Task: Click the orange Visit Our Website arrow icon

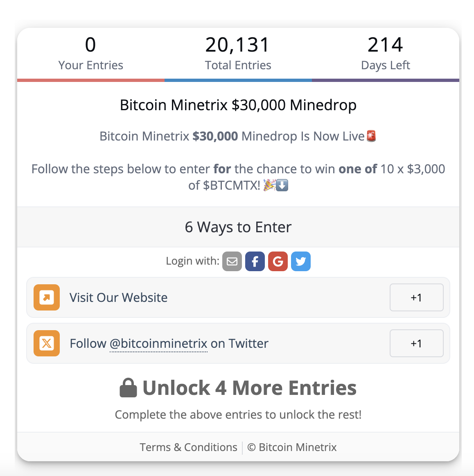Action: (47, 297)
